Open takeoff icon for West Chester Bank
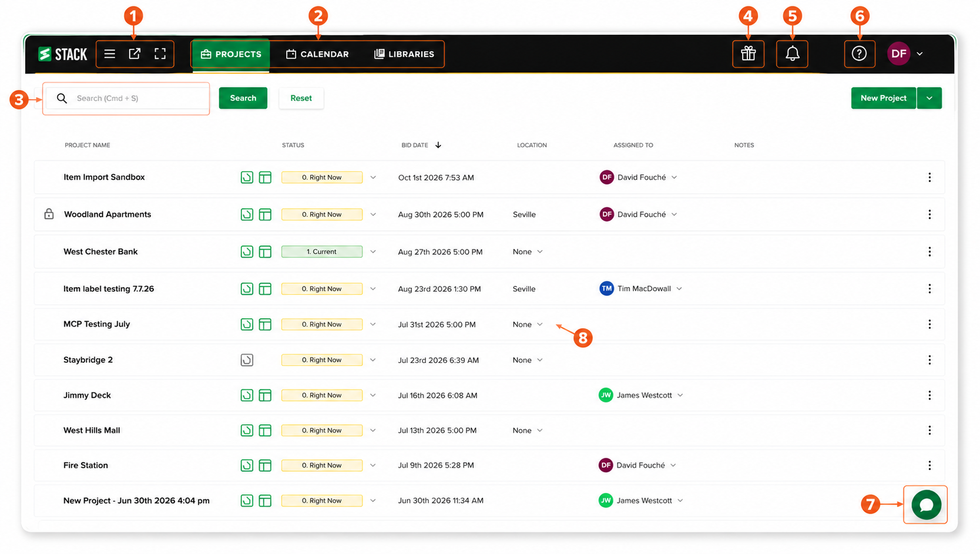The image size is (980, 554). click(x=247, y=251)
